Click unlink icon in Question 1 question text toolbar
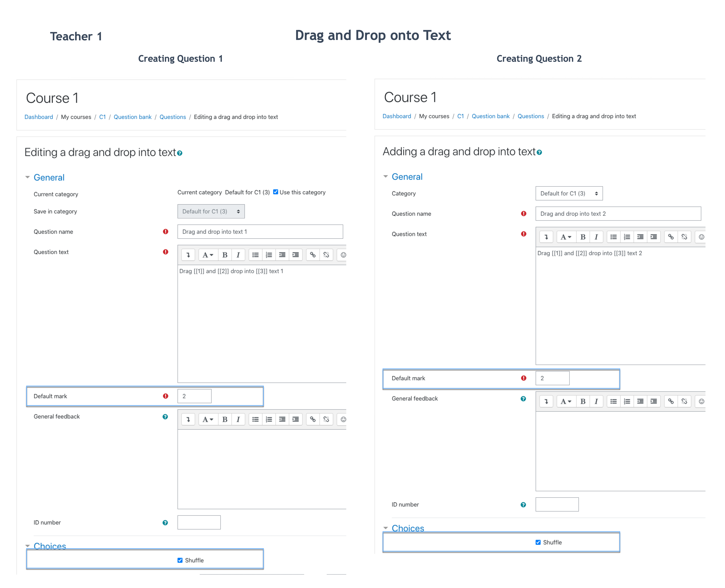Screen dimensions: 725x588 click(x=326, y=255)
